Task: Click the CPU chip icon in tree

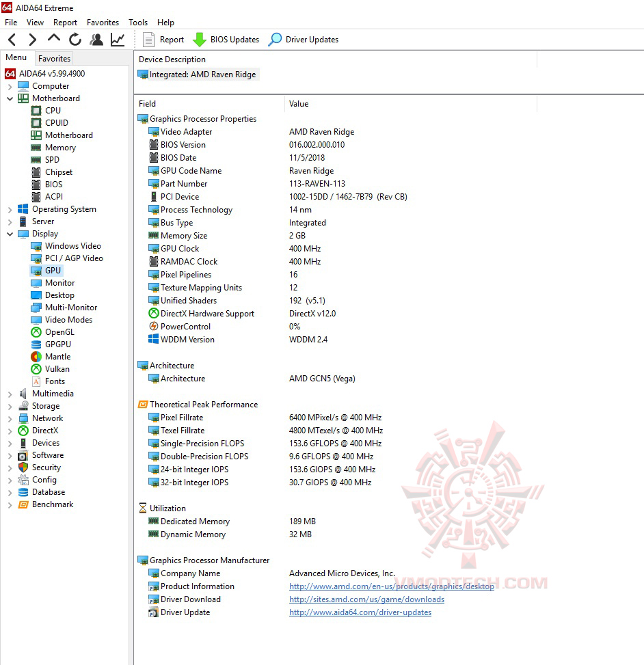Action: click(x=36, y=111)
